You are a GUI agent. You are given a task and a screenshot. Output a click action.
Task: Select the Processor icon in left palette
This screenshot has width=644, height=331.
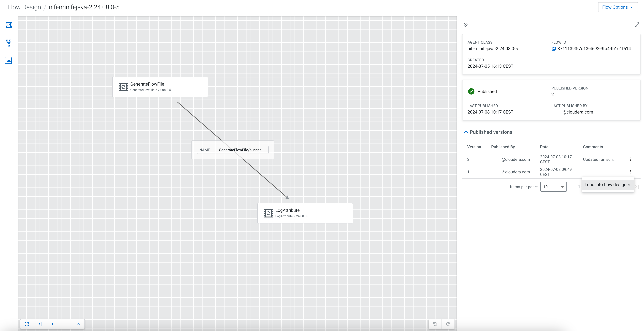(x=9, y=25)
